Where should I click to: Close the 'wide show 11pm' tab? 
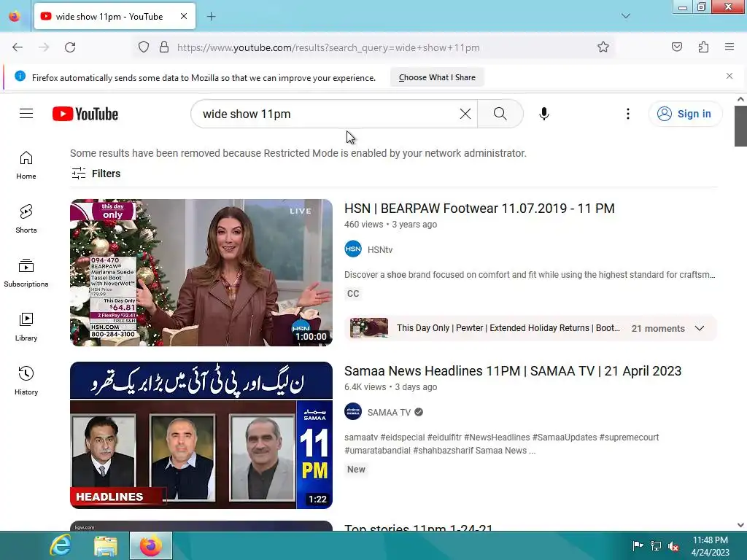tap(184, 16)
